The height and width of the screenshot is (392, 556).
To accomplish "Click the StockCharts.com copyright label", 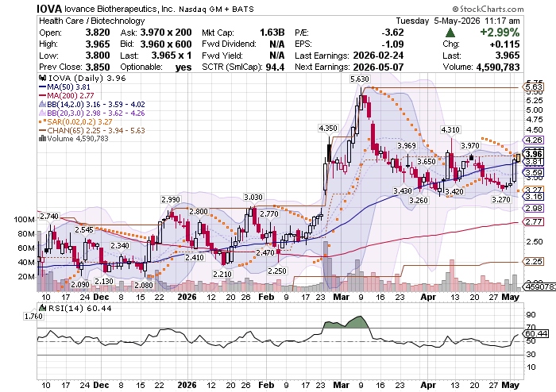I will (488, 10).
